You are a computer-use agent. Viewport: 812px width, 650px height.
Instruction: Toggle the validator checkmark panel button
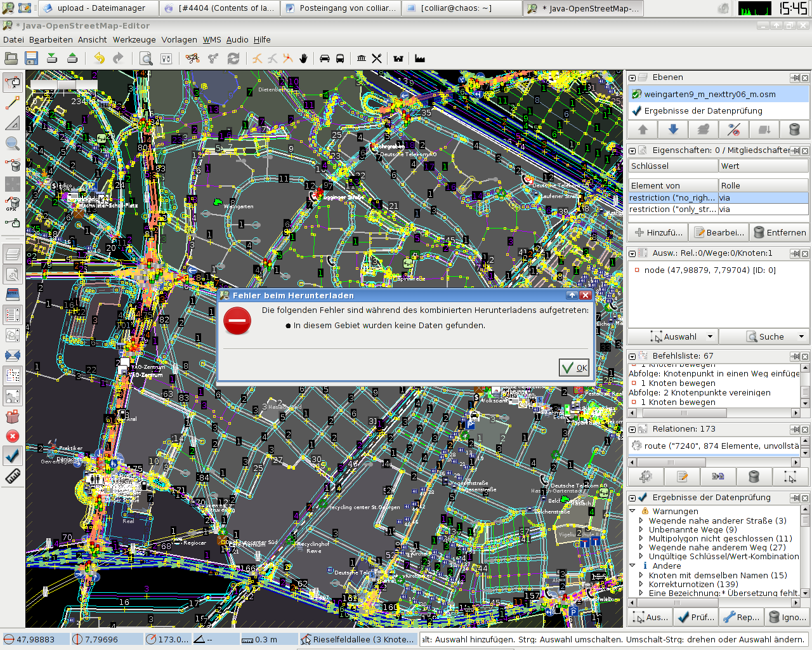[13, 456]
